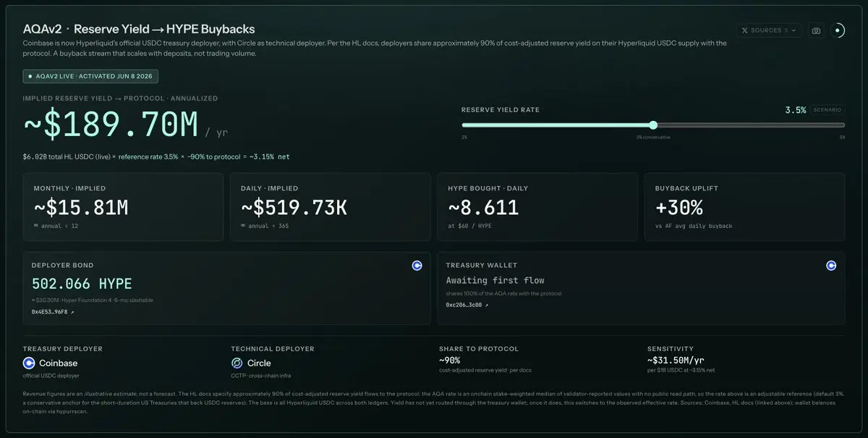868x438 pixels.
Task: Click the circular live-refresh indicator icon
Action: 838,30
